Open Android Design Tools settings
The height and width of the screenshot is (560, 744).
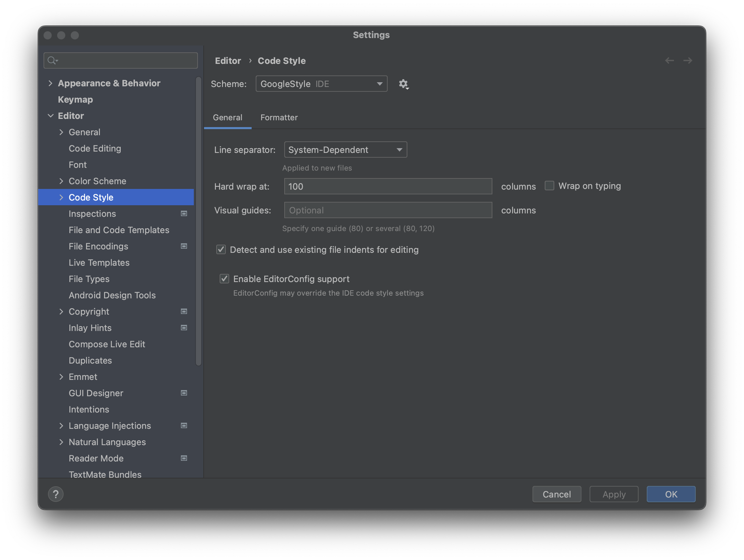(x=112, y=295)
